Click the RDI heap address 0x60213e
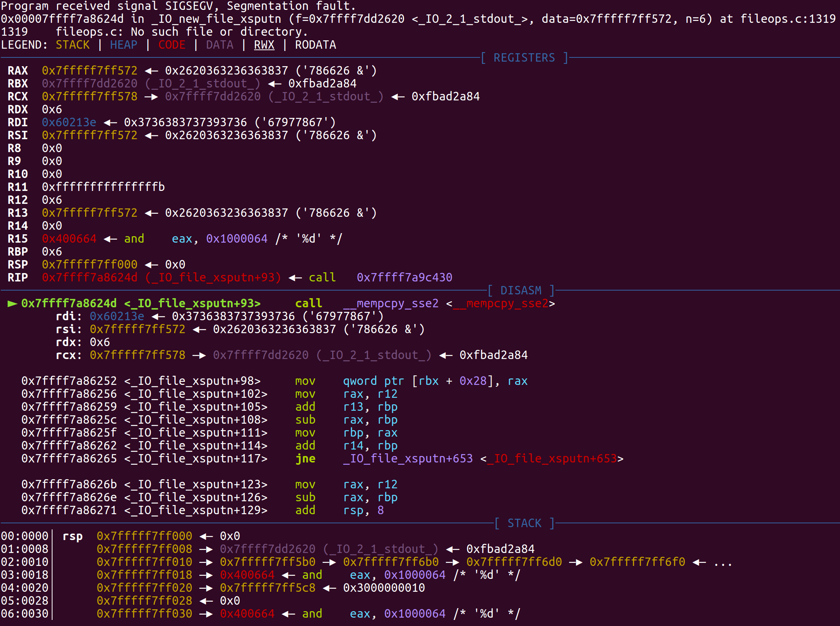840x626 pixels. click(x=69, y=122)
